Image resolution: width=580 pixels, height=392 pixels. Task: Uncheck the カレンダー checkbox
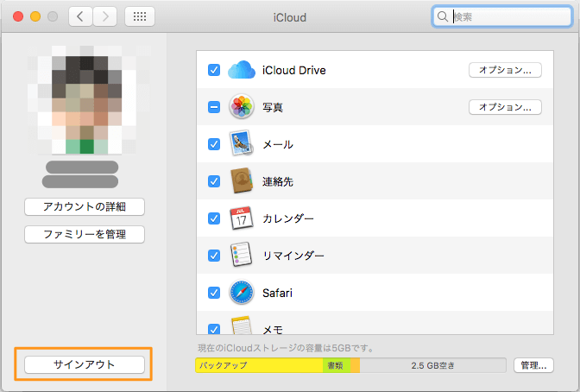[214, 218]
